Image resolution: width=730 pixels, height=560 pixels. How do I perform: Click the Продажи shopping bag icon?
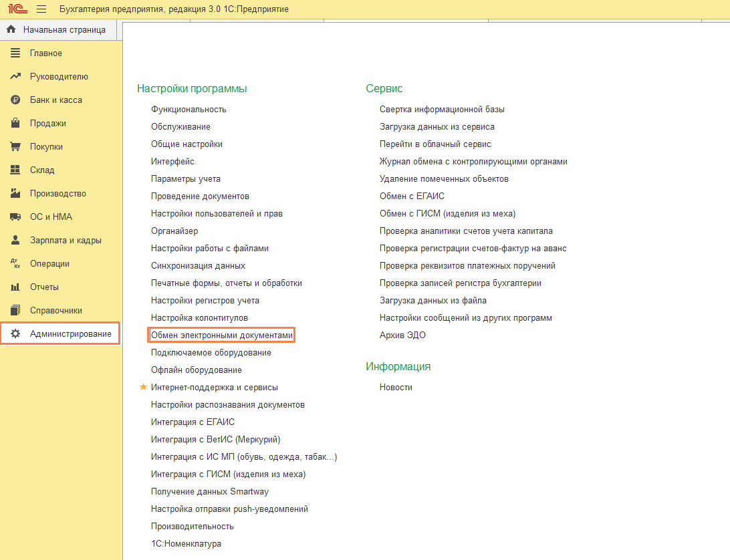point(15,123)
